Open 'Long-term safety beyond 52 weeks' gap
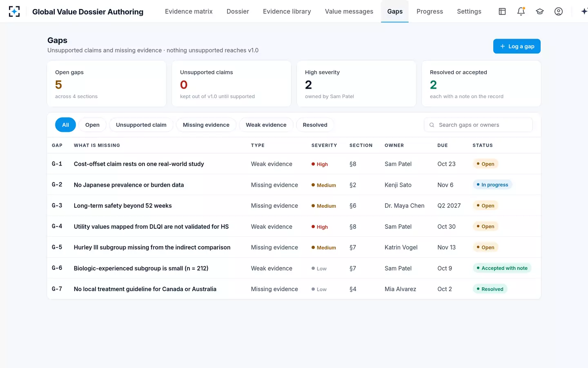Viewport: 588px width, 368px height. (x=123, y=206)
